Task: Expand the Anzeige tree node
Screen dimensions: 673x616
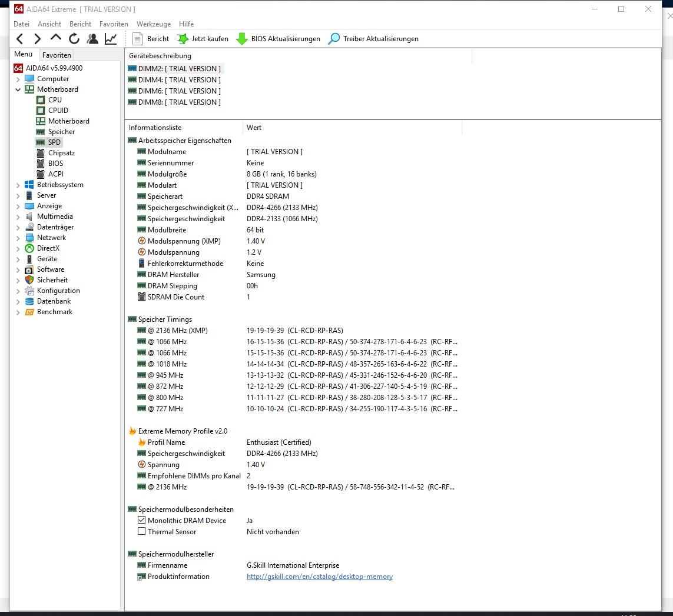Action: point(18,207)
